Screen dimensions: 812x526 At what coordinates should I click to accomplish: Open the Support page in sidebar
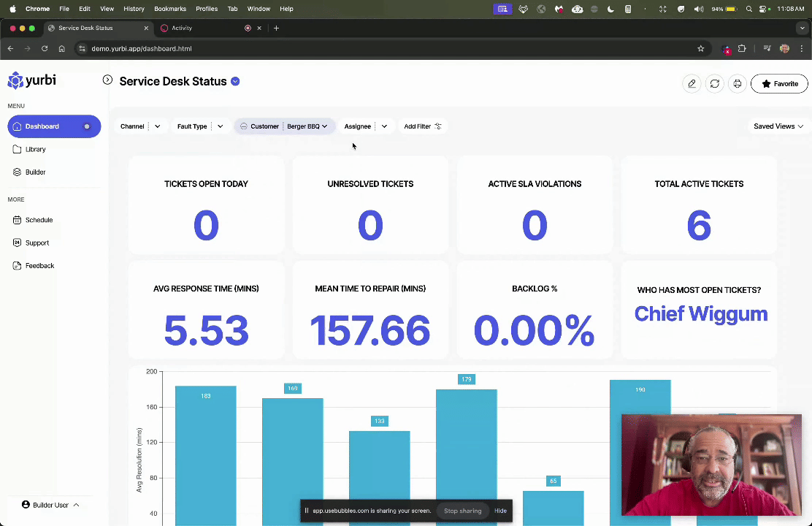(x=37, y=243)
